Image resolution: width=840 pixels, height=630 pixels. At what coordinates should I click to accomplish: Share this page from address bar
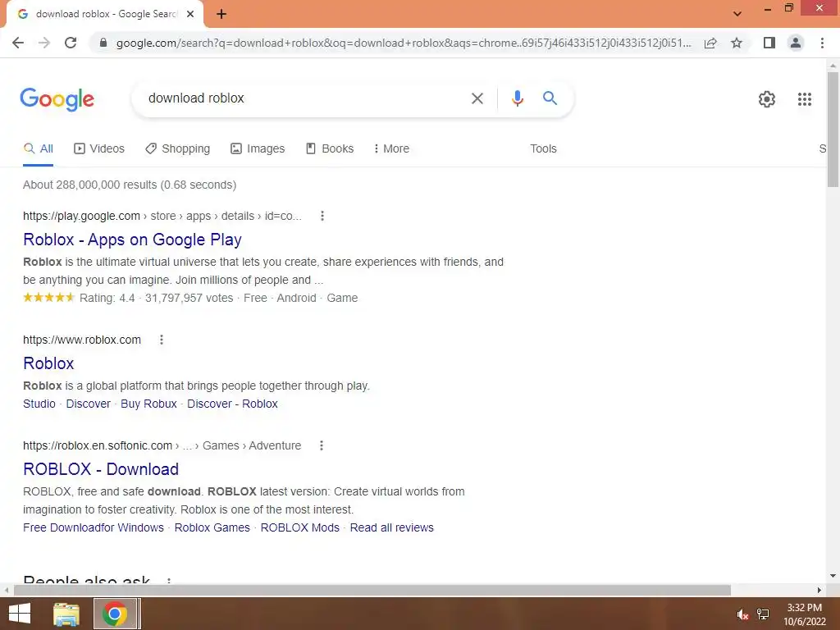710,43
